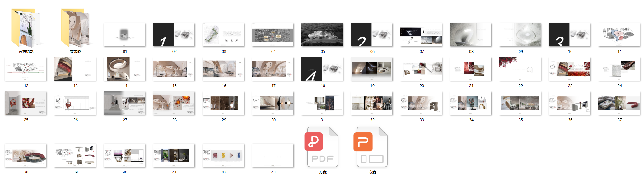Image resolution: width=644 pixels, height=185 pixels.
Task: Select thumbnail 18 with number 4
Action: 323,69
